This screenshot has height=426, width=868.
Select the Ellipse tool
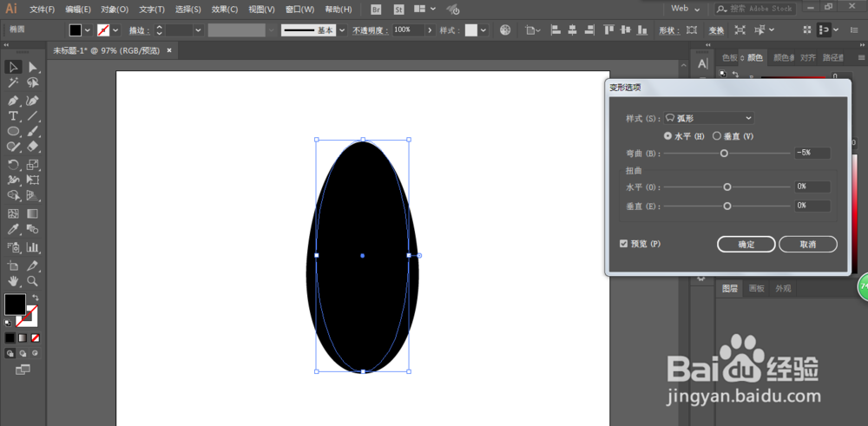(x=14, y=131)
